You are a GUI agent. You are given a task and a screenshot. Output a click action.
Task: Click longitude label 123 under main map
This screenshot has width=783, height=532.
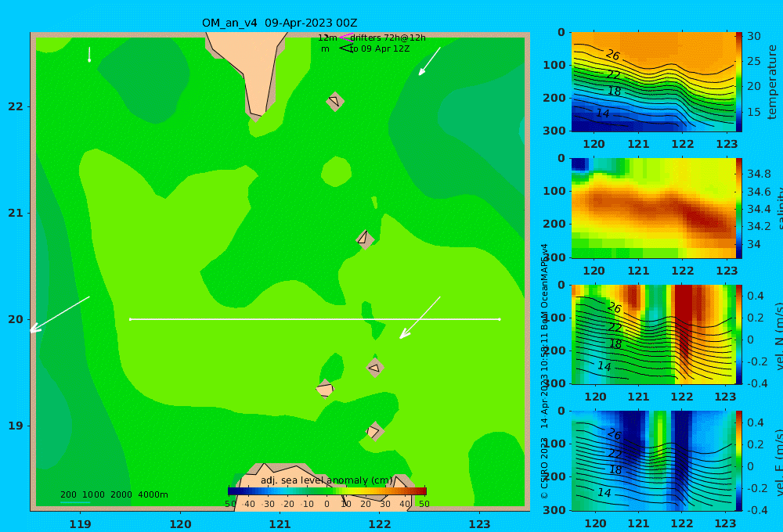(x=479, y=524)
